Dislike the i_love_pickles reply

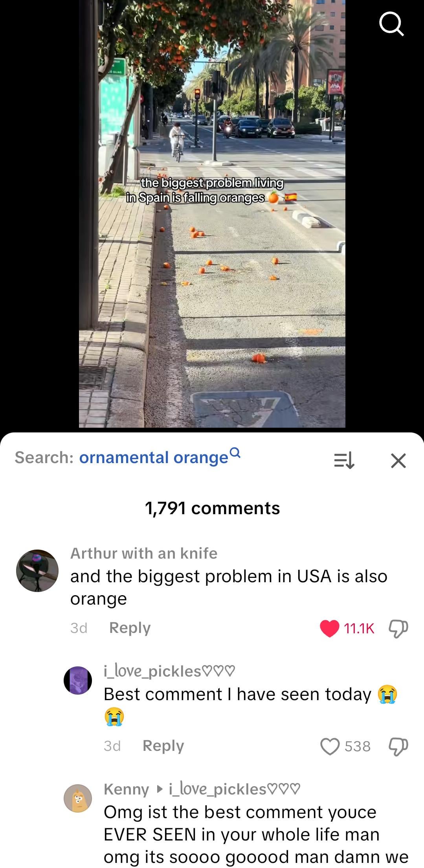pos(398,746)
